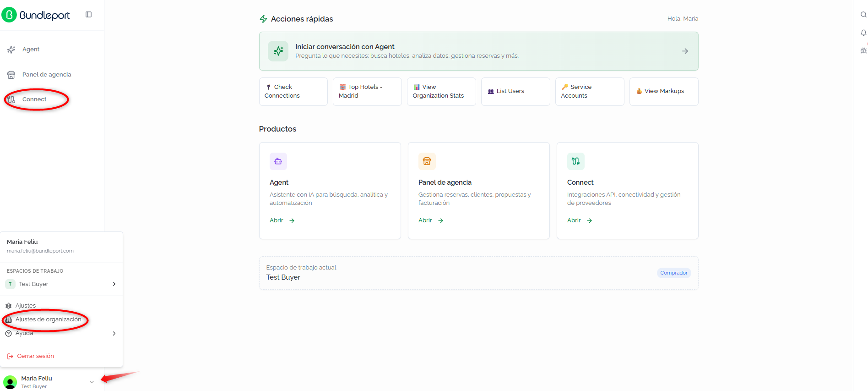Click the sparkle icon in the Agent banner
The image size is (868, 391).
pos(278,51)
